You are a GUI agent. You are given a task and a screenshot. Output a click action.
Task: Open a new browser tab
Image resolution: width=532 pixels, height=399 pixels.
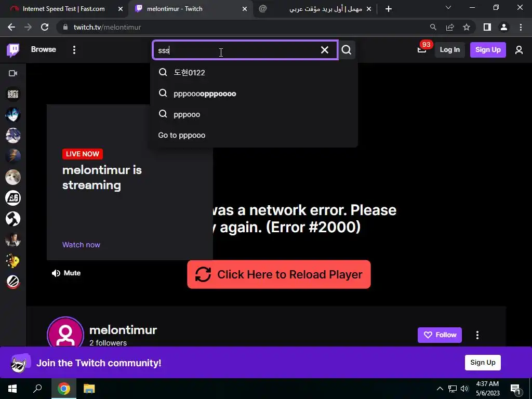click(389, 9)
